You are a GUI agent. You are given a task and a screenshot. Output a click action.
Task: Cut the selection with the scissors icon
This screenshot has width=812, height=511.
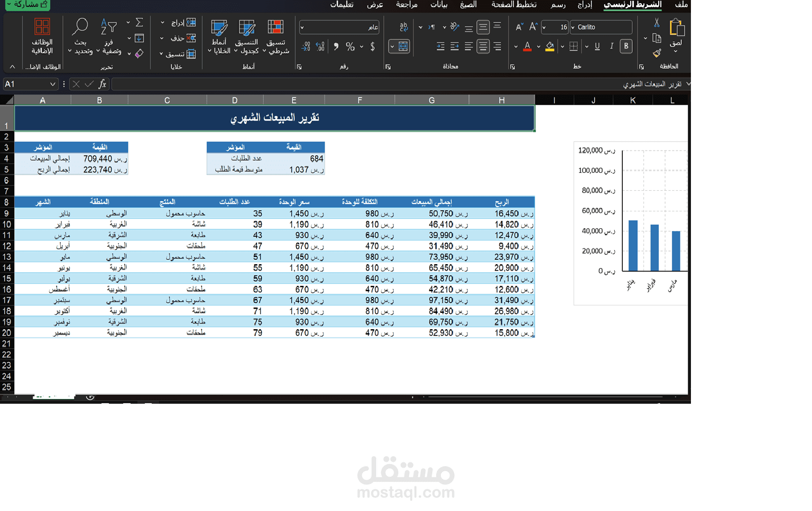(657, 23)
